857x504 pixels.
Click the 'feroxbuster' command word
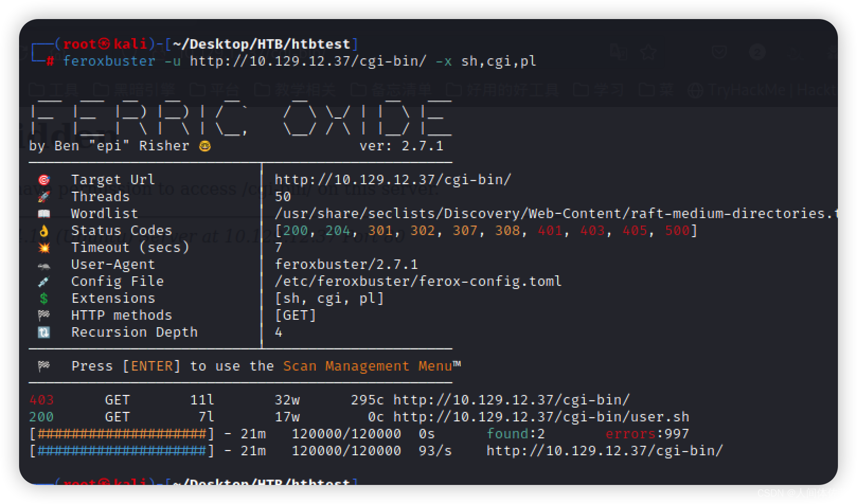pos(109,61)
